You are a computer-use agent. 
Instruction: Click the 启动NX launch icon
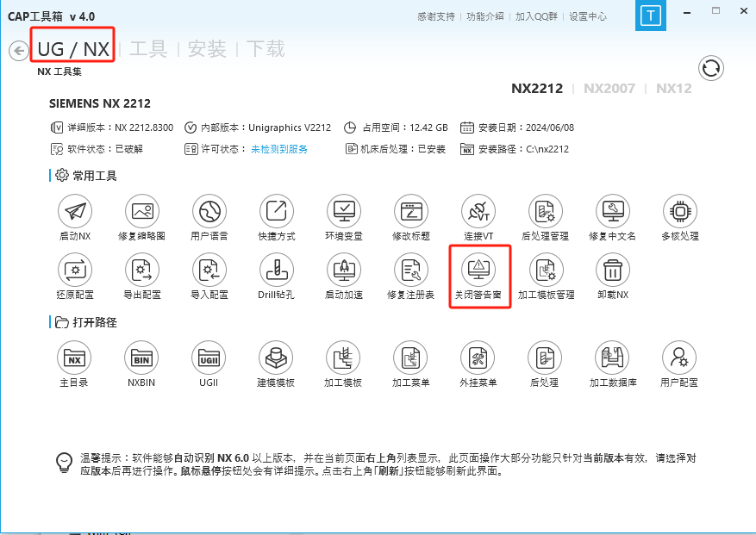75,211
